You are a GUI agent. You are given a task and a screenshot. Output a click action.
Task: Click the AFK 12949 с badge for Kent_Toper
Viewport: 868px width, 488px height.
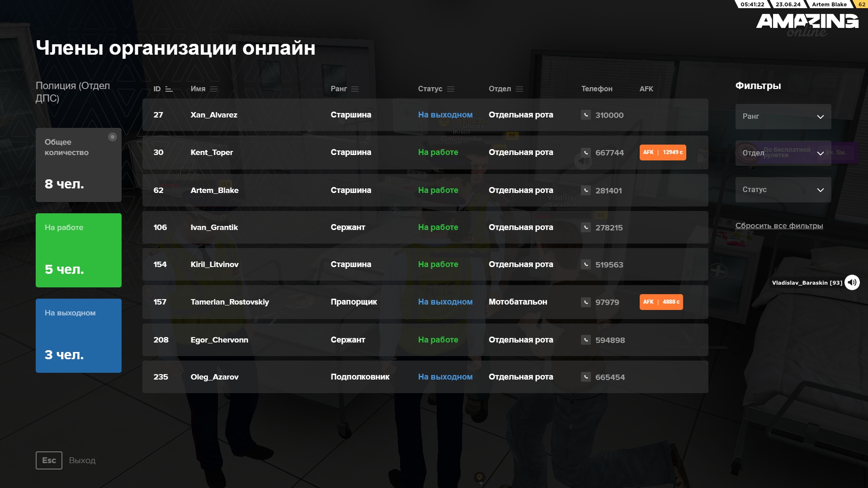(662, 152)
